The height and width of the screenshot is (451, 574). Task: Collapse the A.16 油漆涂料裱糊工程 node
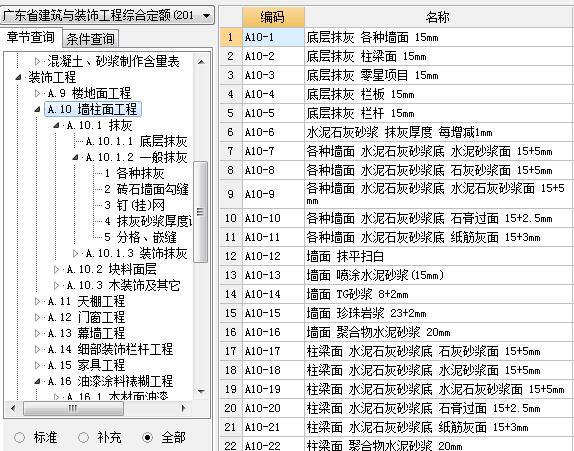(37, 381)
